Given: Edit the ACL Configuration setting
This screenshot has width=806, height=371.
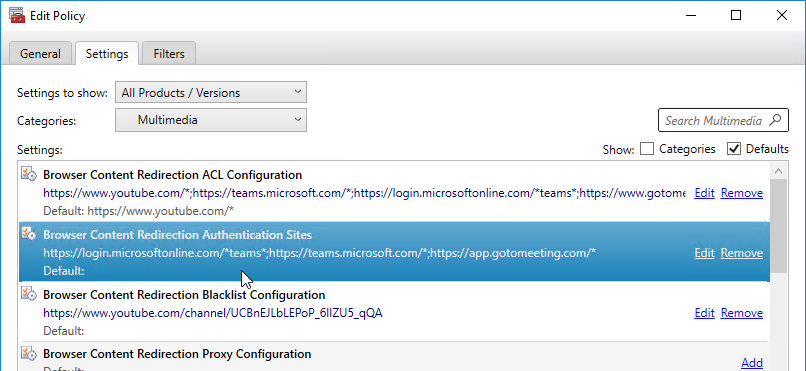Looking at the screenshot, I should [x=704, y=193].
